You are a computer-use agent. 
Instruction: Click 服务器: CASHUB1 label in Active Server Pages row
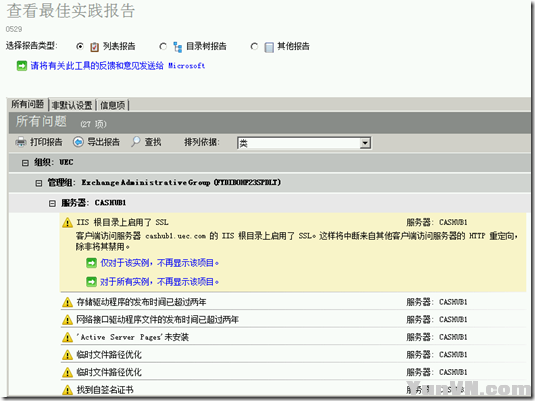point(437,337)
